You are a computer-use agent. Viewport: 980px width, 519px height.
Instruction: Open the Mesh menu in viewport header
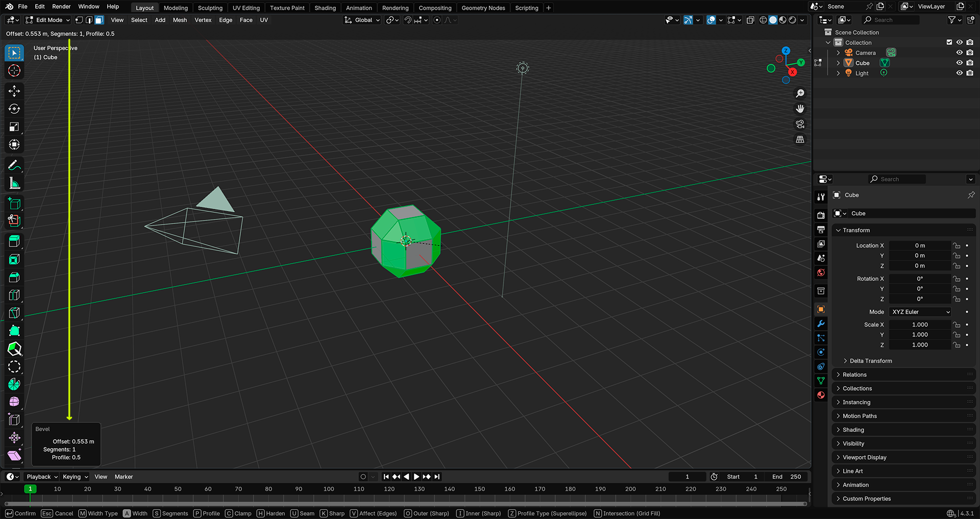tap(180, 20)
